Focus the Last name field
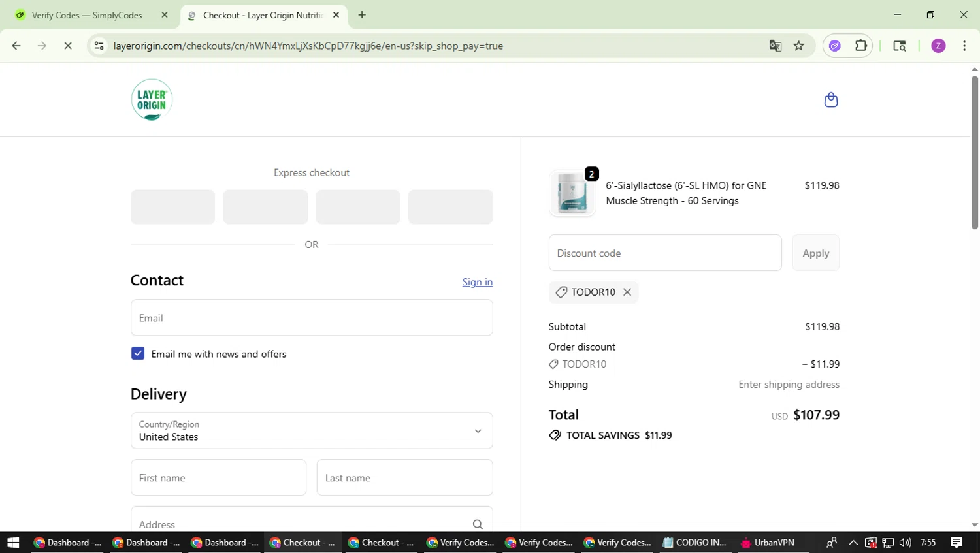980x553 pixels. [405, 477]
